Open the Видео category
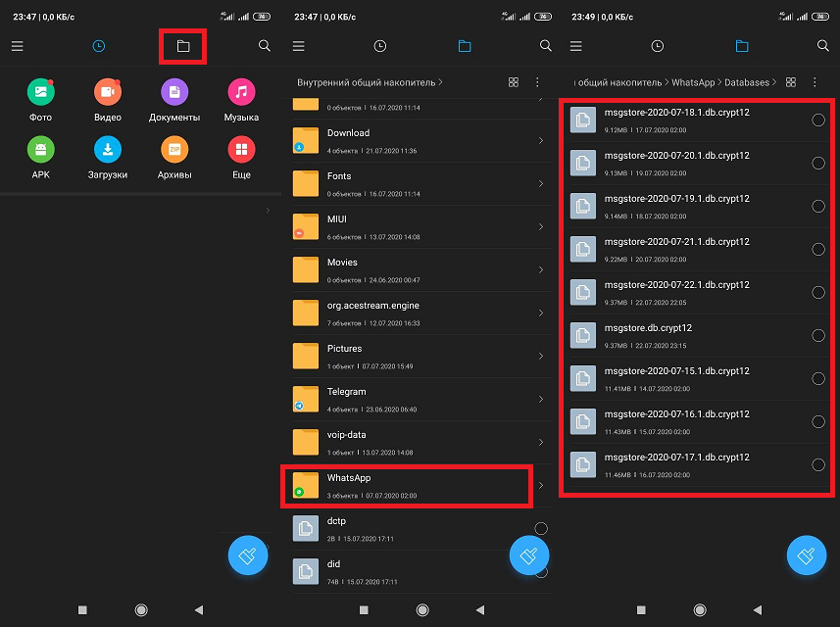Image resolution: width=840 pixels, height=627 pixels. click(108, 93)
